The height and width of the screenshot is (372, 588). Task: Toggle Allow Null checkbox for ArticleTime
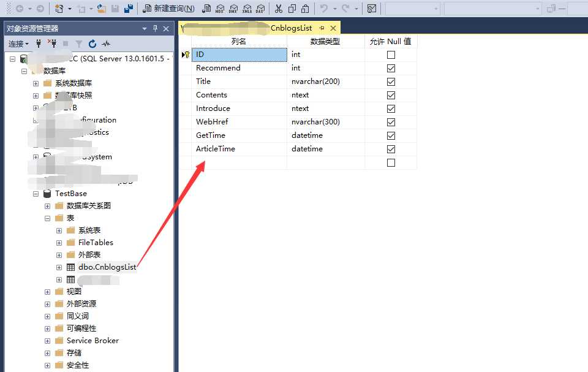pos(391,150)
